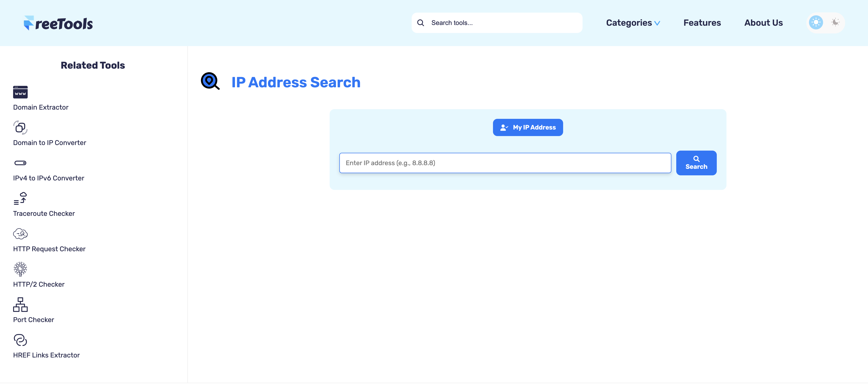
Task: Click the magnifier icon in tool search
Action: pos(420,23)
